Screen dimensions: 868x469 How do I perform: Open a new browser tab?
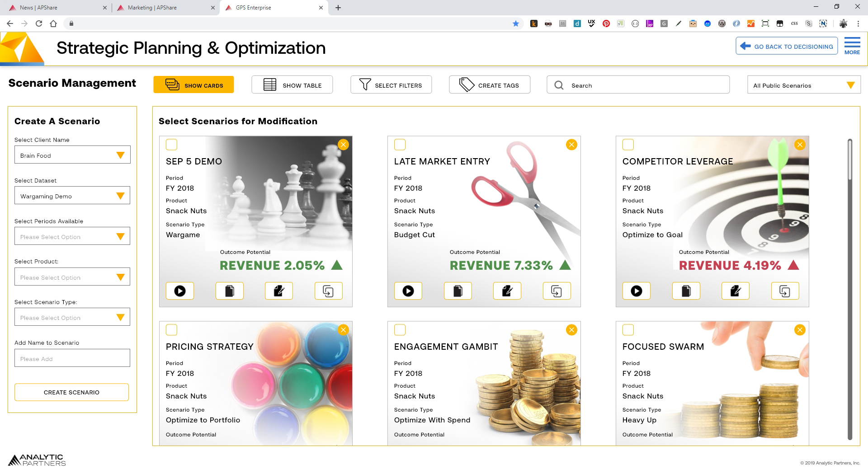[338, 8]
